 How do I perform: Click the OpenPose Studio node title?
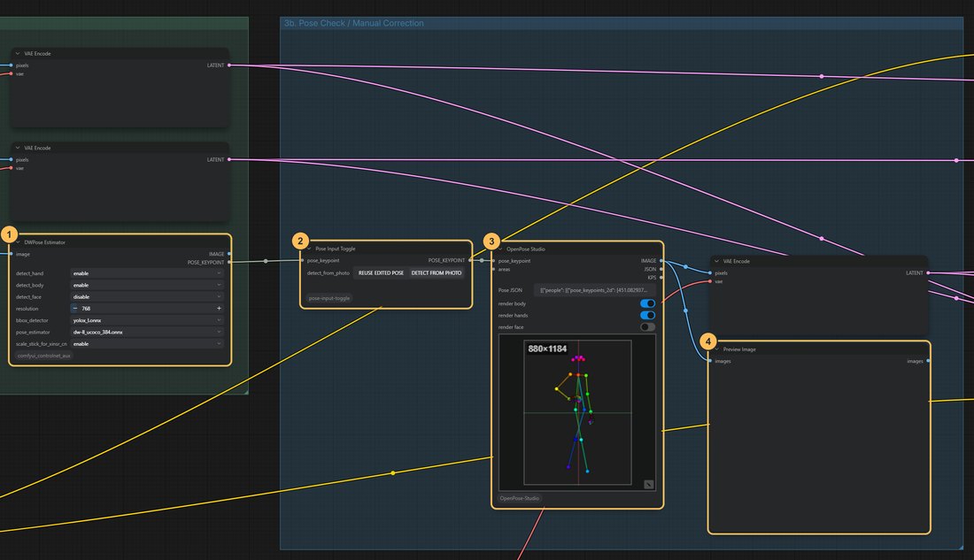click(525, 249)
